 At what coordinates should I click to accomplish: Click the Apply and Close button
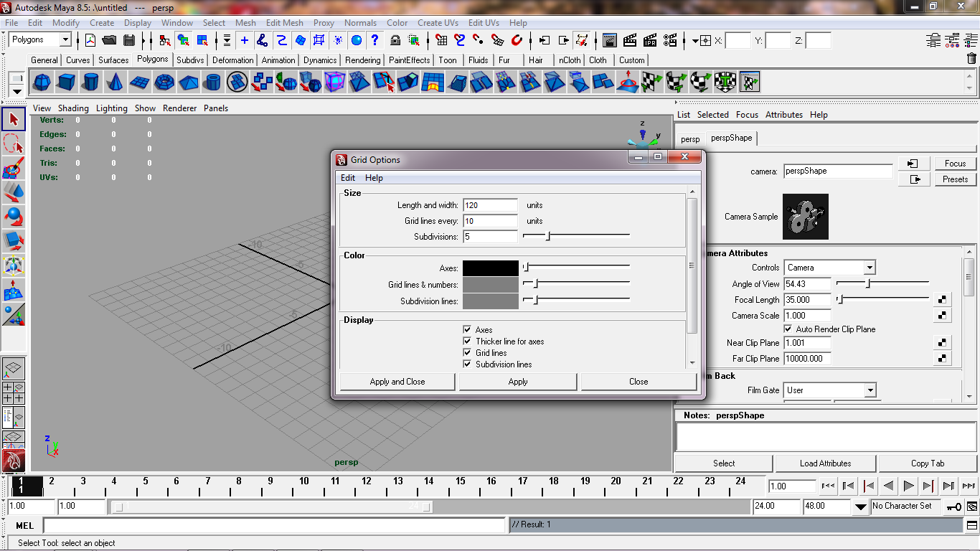[397, 382]
